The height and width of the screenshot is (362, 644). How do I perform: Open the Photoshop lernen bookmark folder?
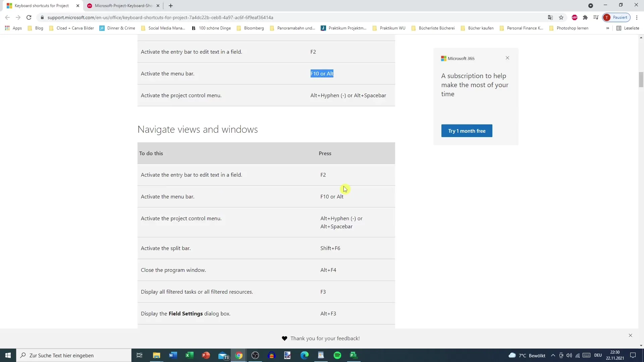[569, 28]
